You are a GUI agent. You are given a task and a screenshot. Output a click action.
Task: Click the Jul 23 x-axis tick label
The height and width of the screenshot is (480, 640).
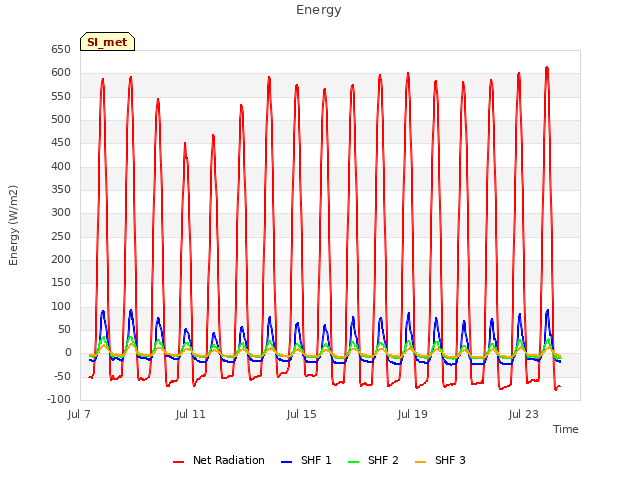[x=523, y=414]
